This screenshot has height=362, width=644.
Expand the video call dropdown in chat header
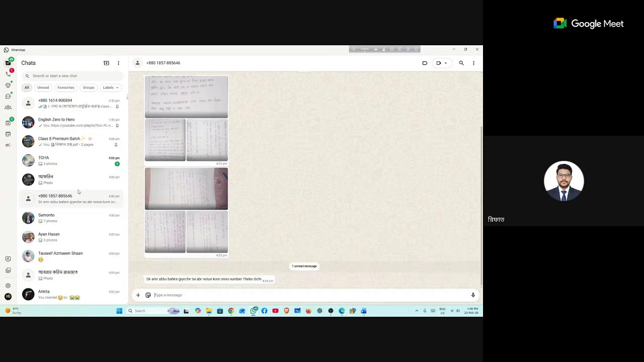point(446,63)
